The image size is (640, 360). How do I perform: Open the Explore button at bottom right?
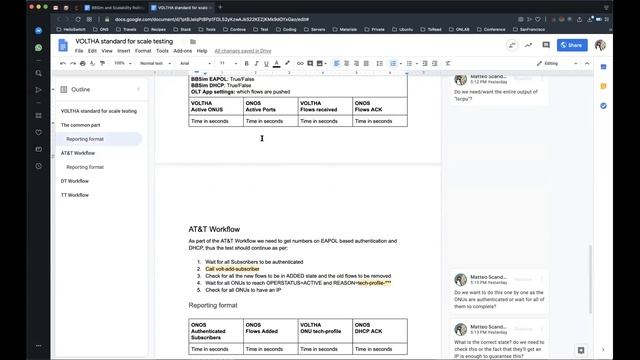581,350
